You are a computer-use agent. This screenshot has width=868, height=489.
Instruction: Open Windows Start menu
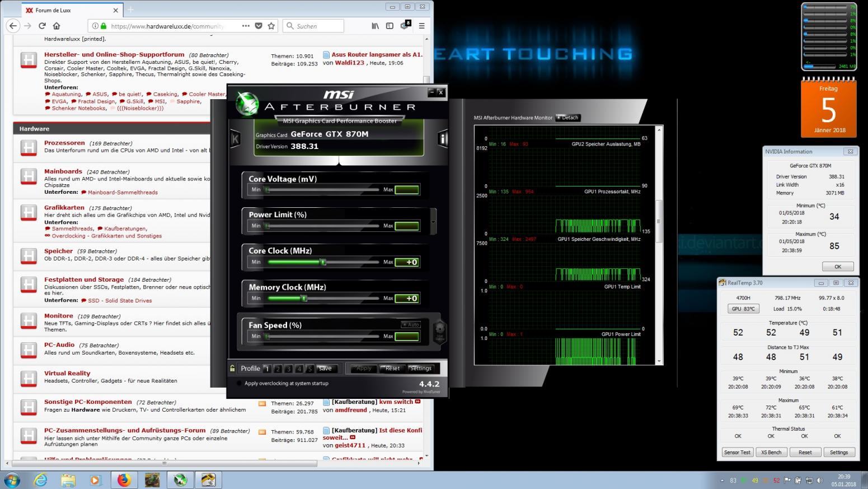tap(12, 480)
